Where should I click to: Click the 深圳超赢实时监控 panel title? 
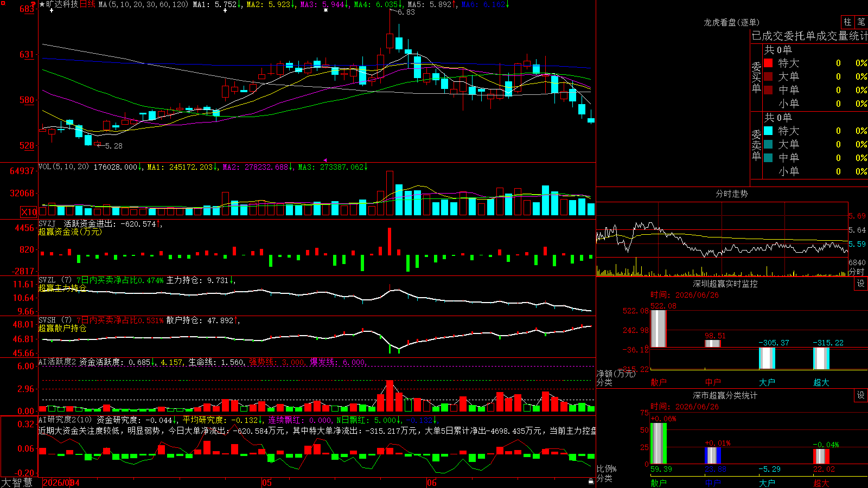tap(725, 284)
